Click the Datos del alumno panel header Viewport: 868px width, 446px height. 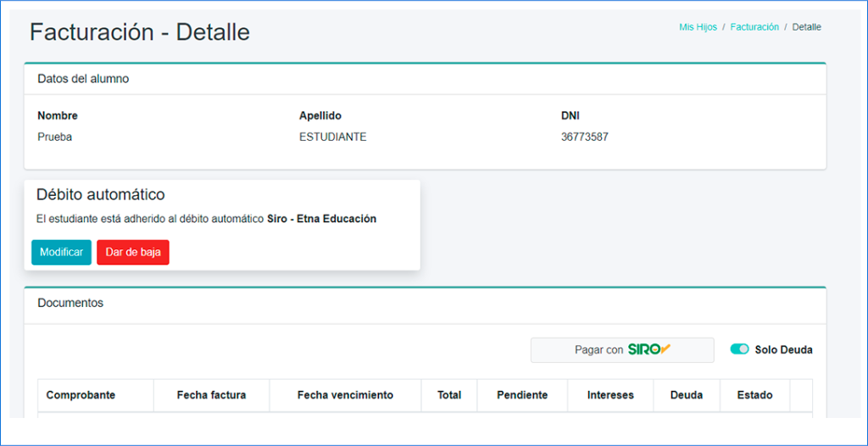pyautogui.click(x=83, y=79)
